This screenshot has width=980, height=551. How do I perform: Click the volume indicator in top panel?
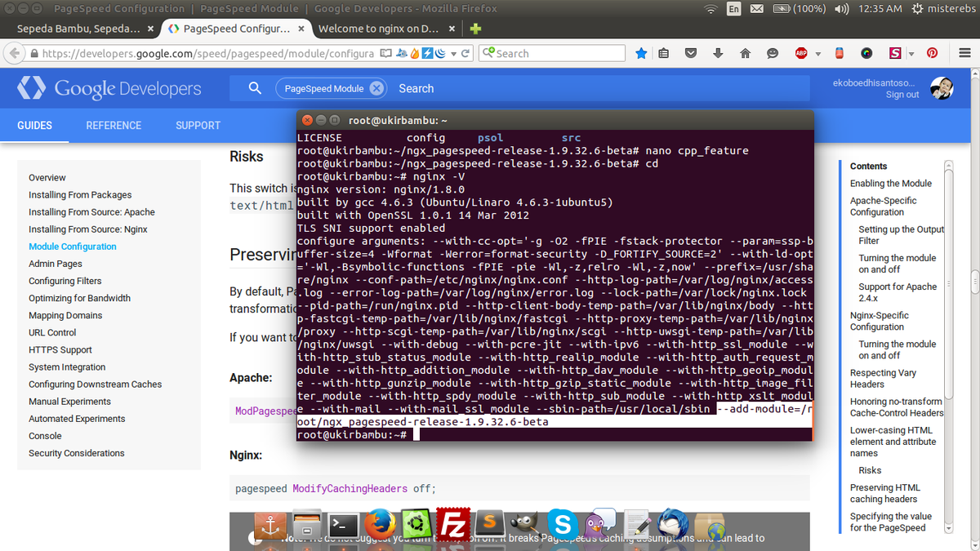[842, 9]
